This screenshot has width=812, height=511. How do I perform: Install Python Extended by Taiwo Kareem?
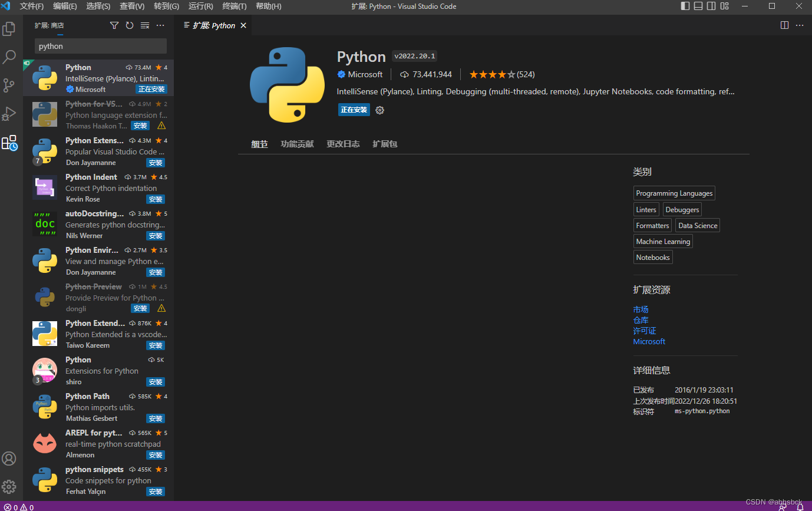coord(156,345)
